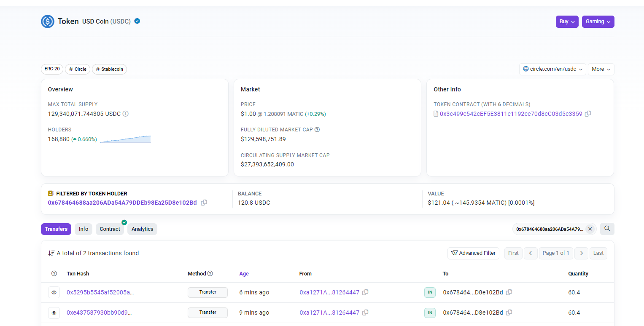Click the Stablecoin tag
Screen dimensions: 644x326
tap(109, 69)
